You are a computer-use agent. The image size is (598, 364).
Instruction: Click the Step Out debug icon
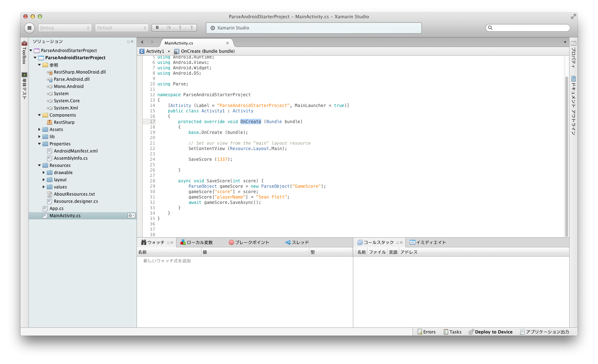pyautogui.click(x=192, y=28)
